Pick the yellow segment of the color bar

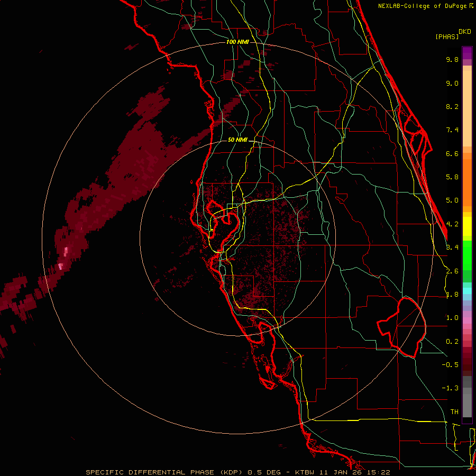467,226
